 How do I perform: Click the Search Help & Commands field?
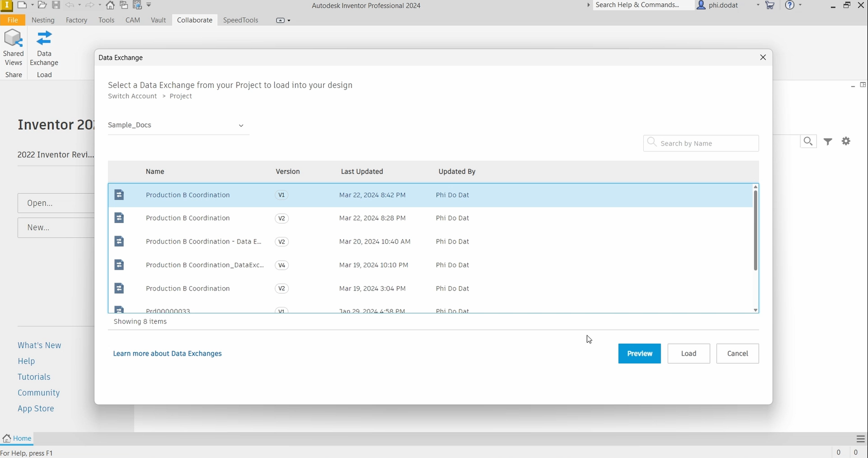point(643,5)
